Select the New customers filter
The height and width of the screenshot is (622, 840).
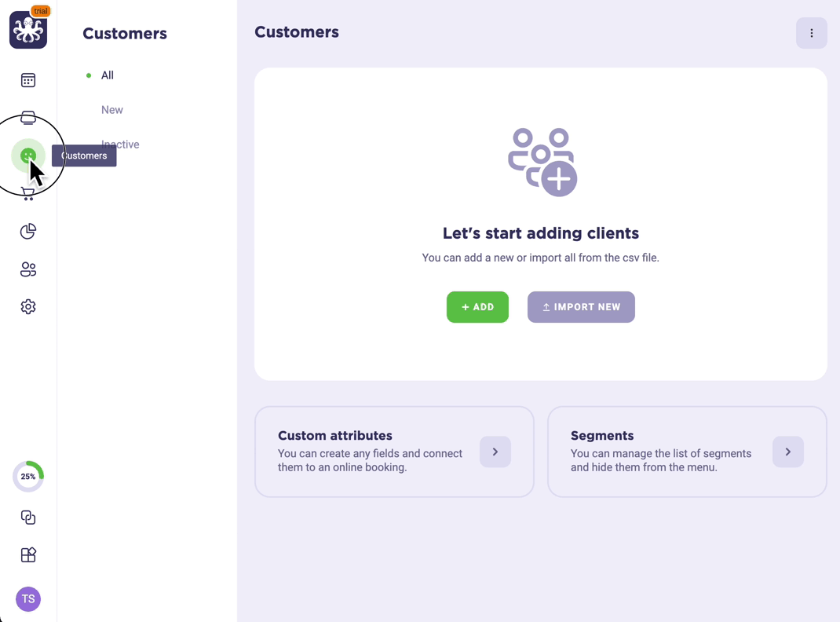pyautogui.click(x=112, y=110)
